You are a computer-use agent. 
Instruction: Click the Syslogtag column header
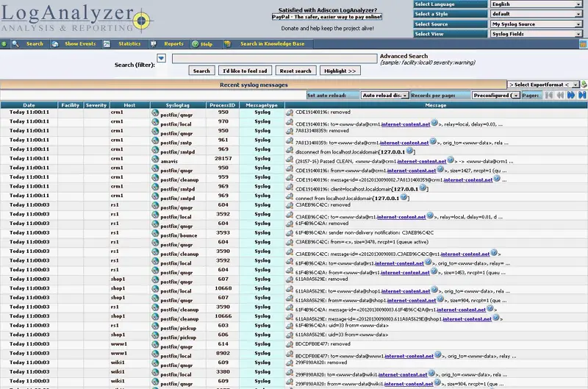coord(178,105)
